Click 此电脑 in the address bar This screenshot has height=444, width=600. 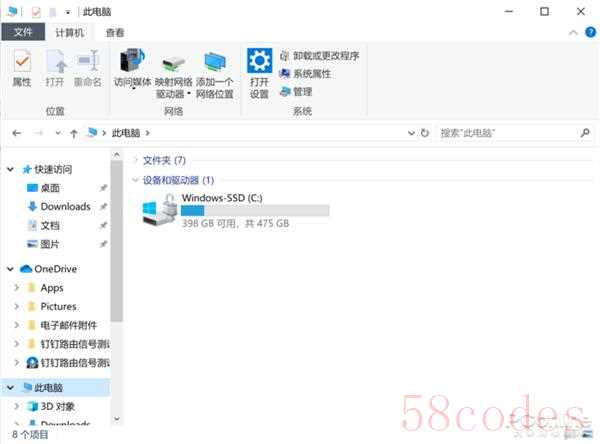pyautogui.click(x=126, y=133)
